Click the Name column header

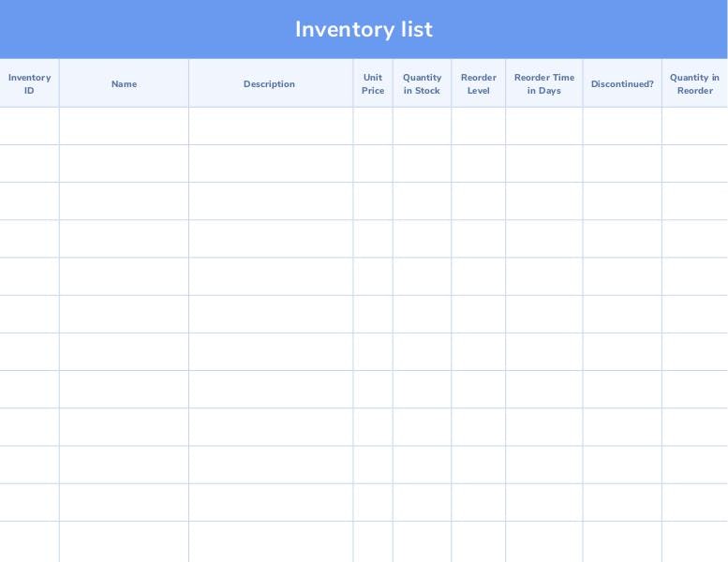pos(124,84)
